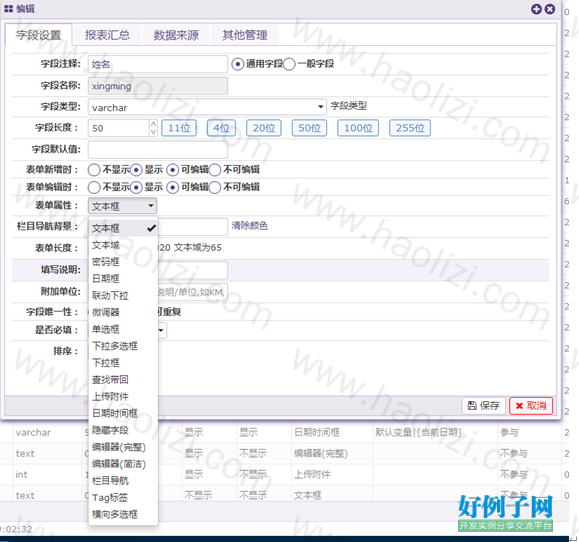Click the 字段长度 value field showing 50
Screen dimensions: 579x542
click(x=119, y=128)
